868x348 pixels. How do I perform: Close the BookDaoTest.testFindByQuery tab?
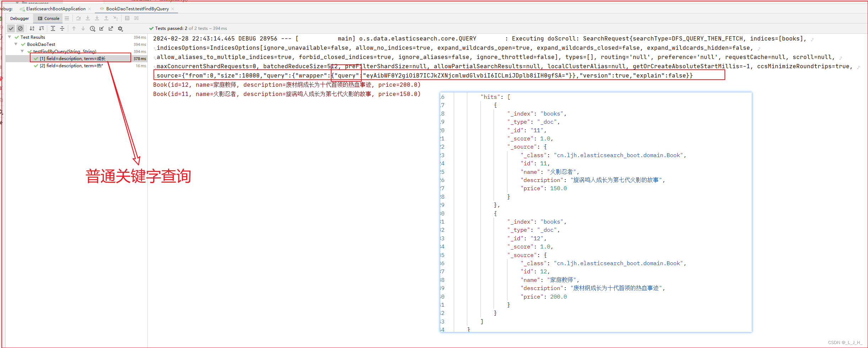click(x=173, y=9)
